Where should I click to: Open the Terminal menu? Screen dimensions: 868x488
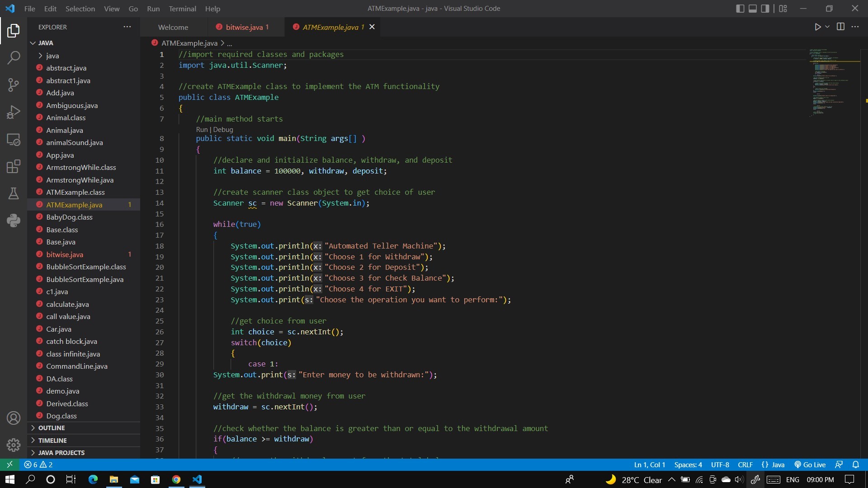tap(182, 9)
